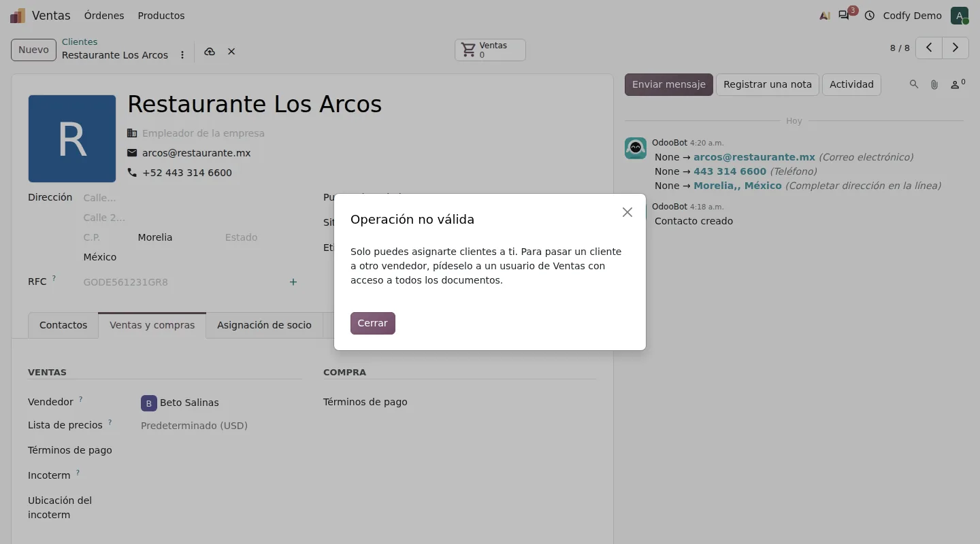Click the Empleador de la empresa field
This screenshot has height=544, width=980.
pyautogui.click(x=203, y=133)
